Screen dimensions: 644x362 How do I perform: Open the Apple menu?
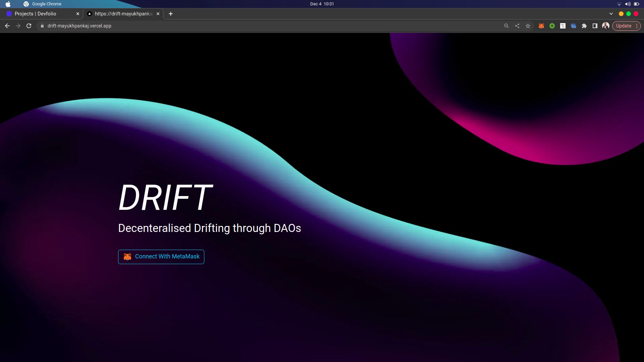tap(8, 4)
